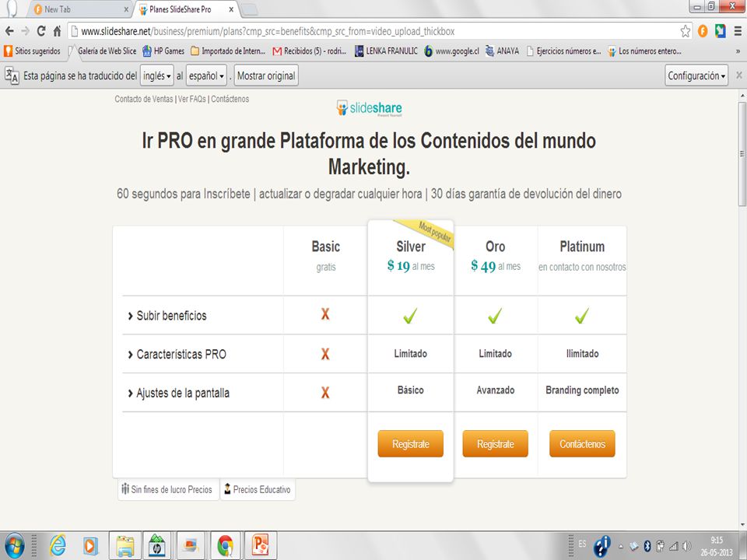Image resolution: width=747 pixels, height=560 pixels.
Task: Click the page vertical scrollbar thumb
Action: [742, 153]
